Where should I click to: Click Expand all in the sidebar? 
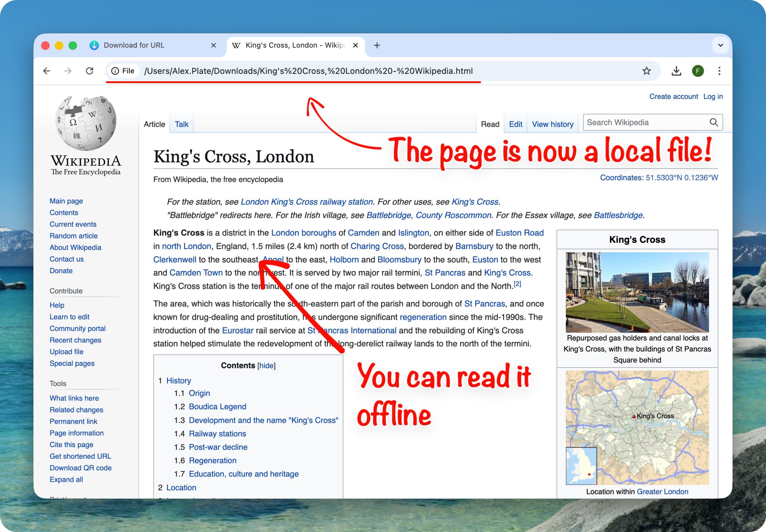point(66,479)
